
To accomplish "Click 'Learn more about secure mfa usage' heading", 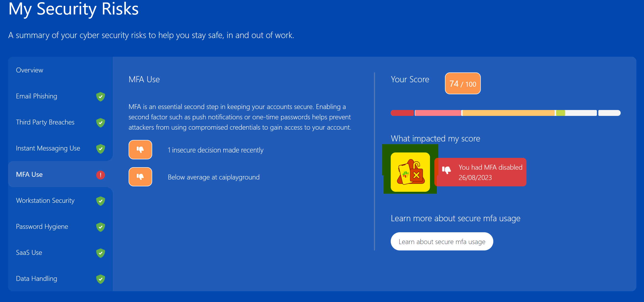I will [x=456, y=218].
